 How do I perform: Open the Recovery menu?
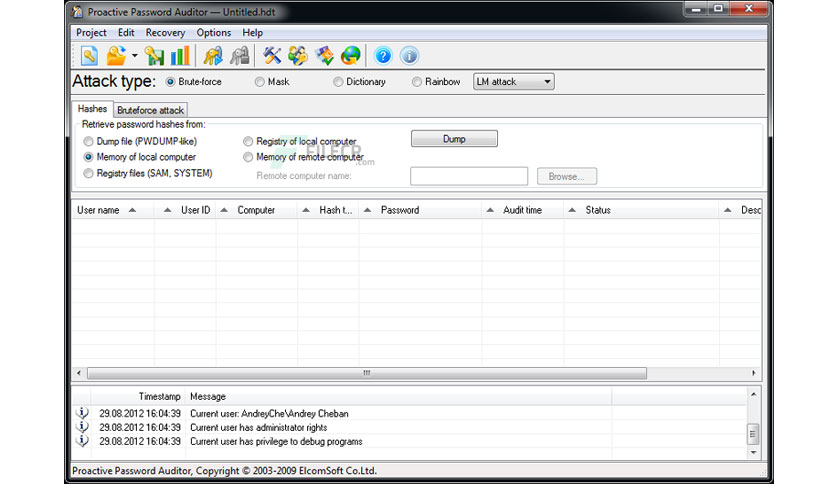pos(165,33)
